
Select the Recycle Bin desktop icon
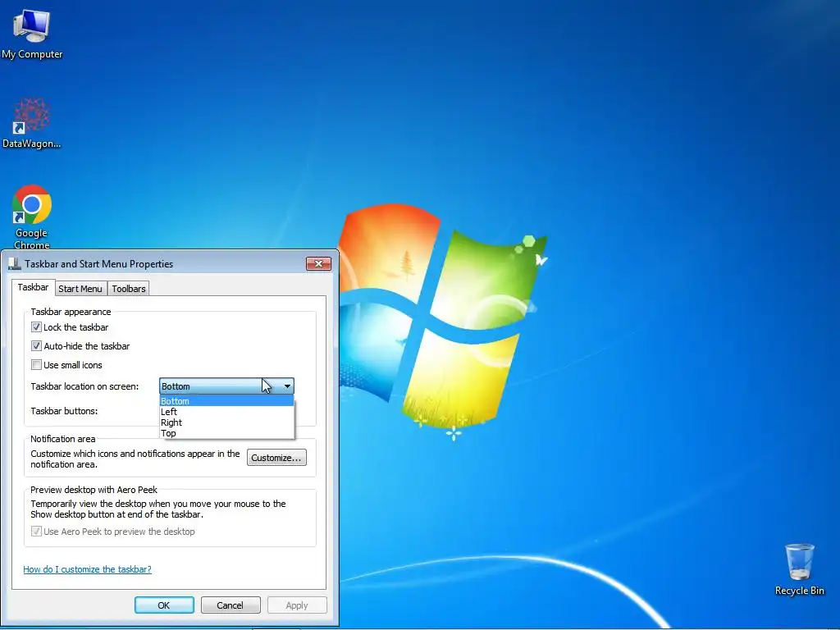point(799,569)
